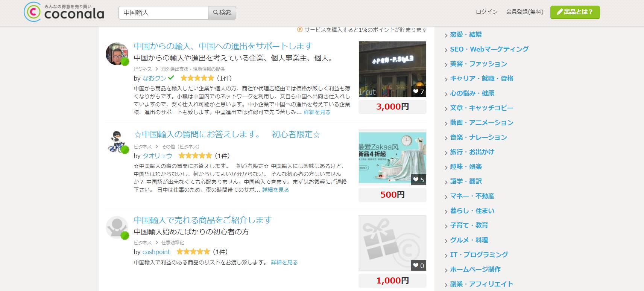Image resolution: width=644 pixels, height=291 pixels.
Task: Select category IT・プログラミング
Action: (x=479, y=255)
